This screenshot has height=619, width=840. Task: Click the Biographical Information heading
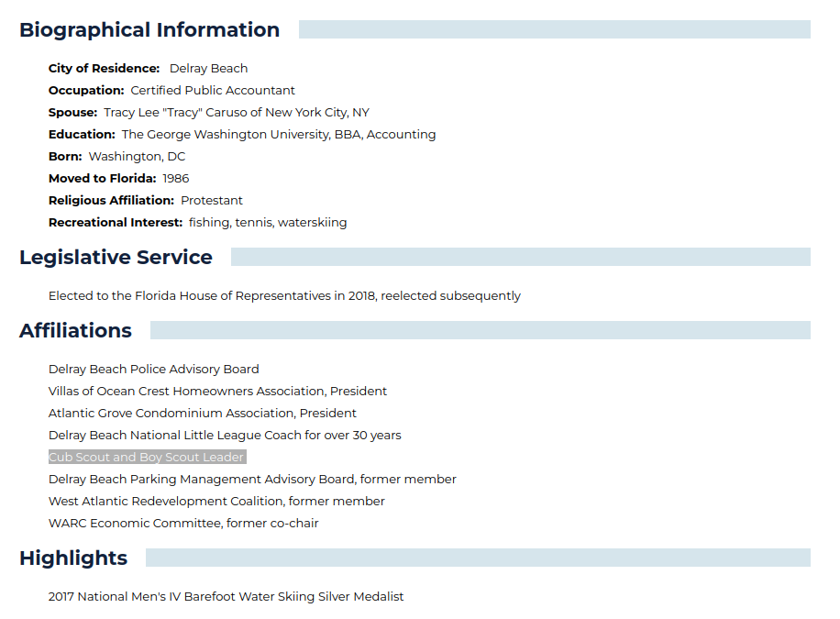pos(149,29)
